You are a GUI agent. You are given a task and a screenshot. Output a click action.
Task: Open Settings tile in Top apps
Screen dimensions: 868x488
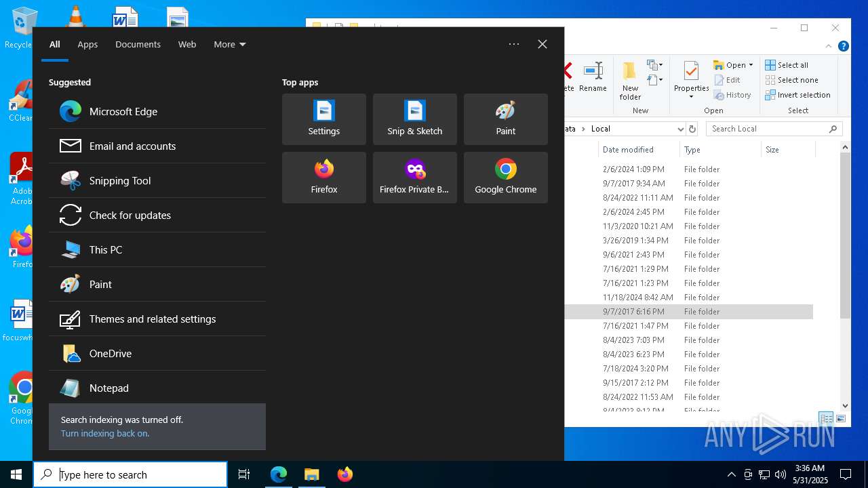pyautogui.click(x=324, y=119)
